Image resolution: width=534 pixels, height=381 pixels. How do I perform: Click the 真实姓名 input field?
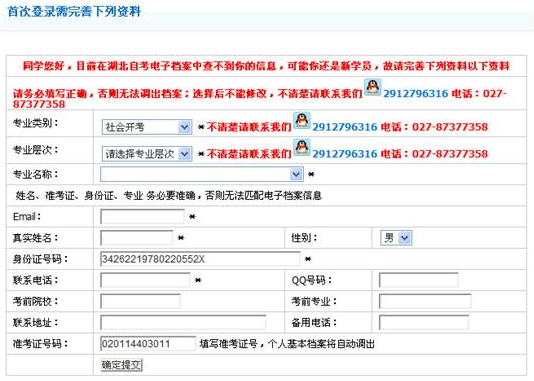(x=137, y=238)
